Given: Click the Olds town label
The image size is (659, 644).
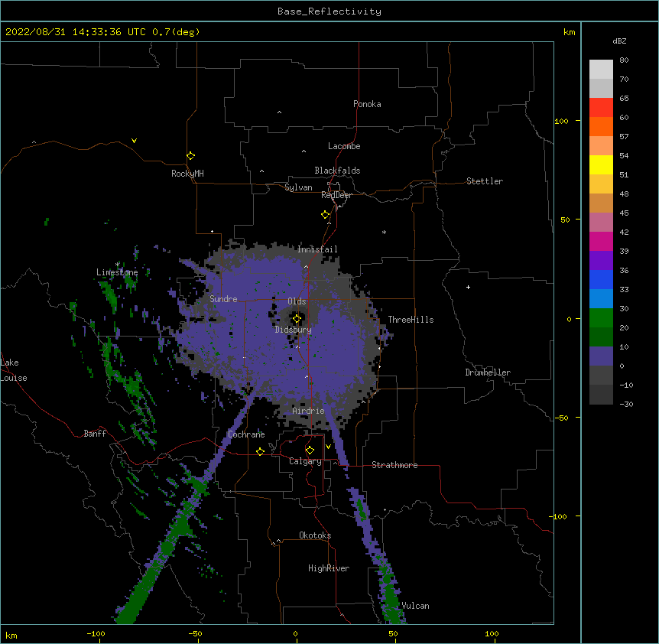Looking at the screenshot, I should 297,301.
